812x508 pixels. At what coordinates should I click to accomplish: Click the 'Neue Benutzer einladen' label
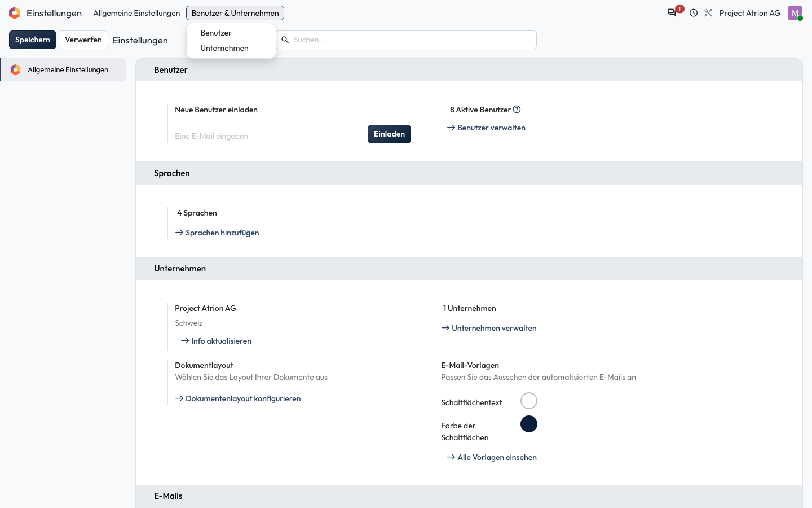click(x=216, y=110)
